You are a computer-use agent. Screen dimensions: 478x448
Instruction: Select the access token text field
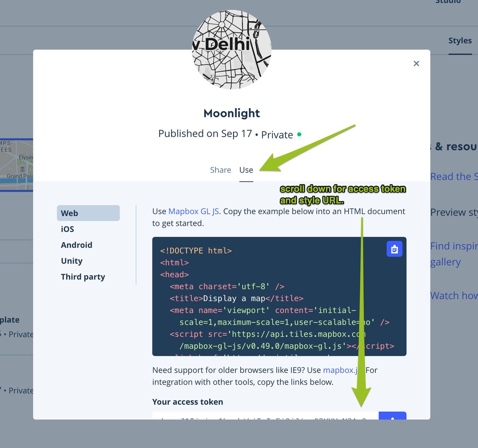261,417
